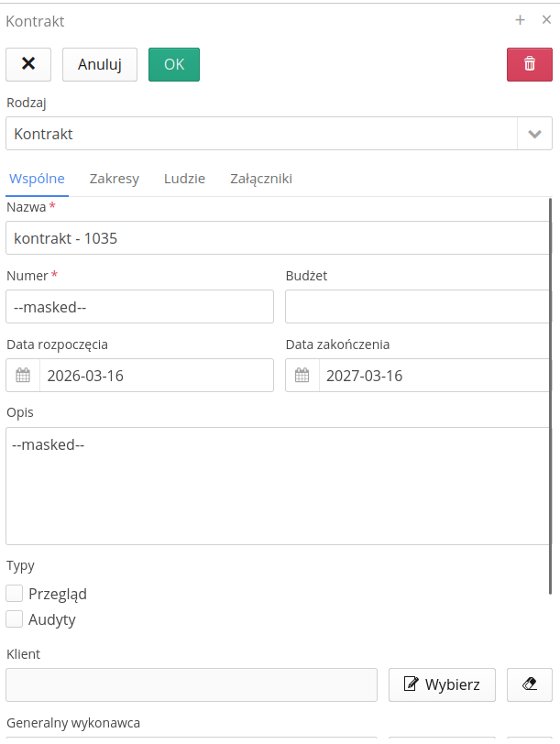The image size is (560, 744).
Task: Confirm with the green OK button
Action: point(174,64)
